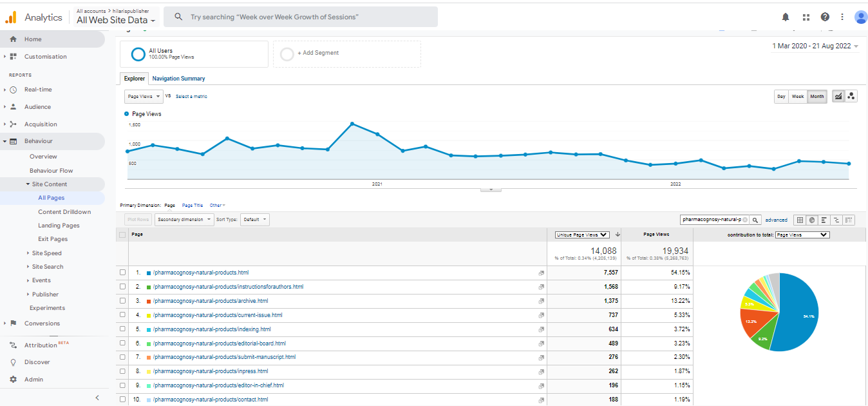This screenshot has width=868, height=406.
Task: Click the advanced filter link
Action: pos(776,220)
